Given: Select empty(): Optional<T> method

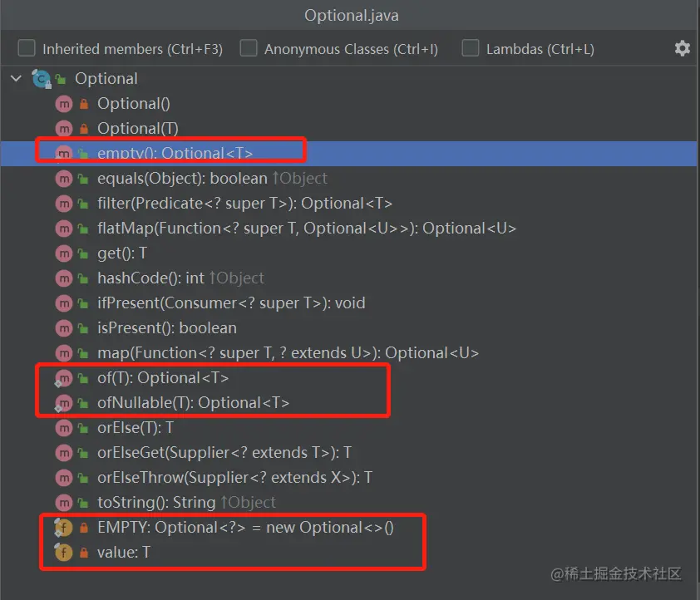Looking at the screenshot, I should coord(175,154).
